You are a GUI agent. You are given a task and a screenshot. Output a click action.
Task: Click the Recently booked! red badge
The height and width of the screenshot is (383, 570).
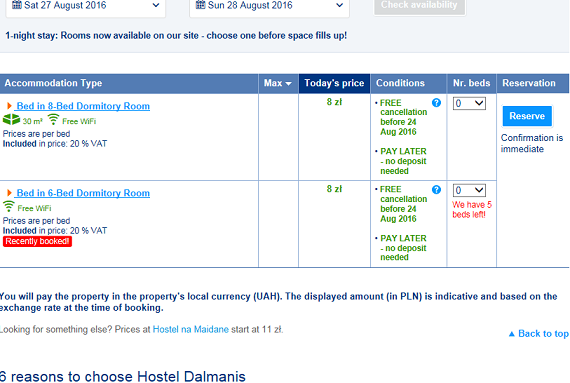(37, 241)
